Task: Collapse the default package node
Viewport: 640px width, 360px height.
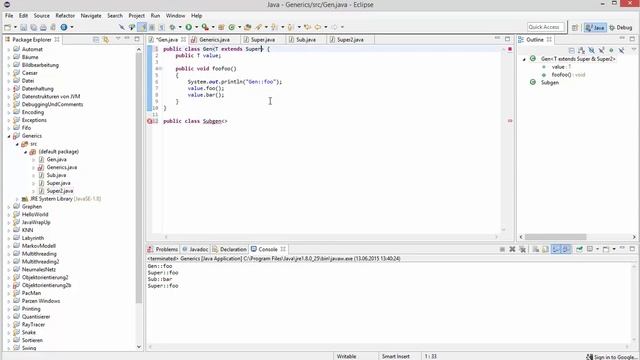Action: [25, 152]
